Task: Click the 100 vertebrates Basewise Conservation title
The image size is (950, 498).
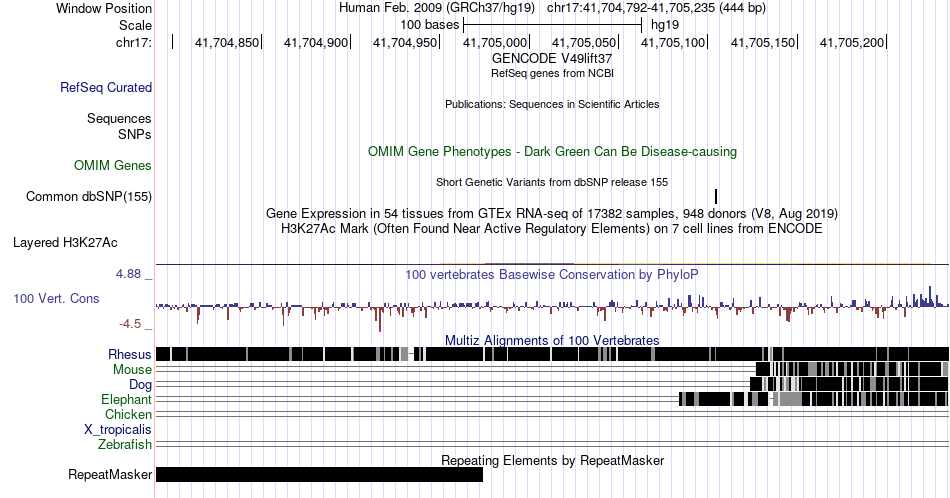Action: (552, 274)
